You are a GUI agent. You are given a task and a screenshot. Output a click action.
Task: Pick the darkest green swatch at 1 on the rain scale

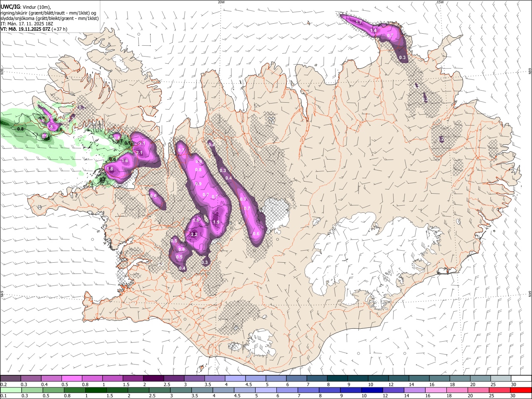tap(96, 390)
